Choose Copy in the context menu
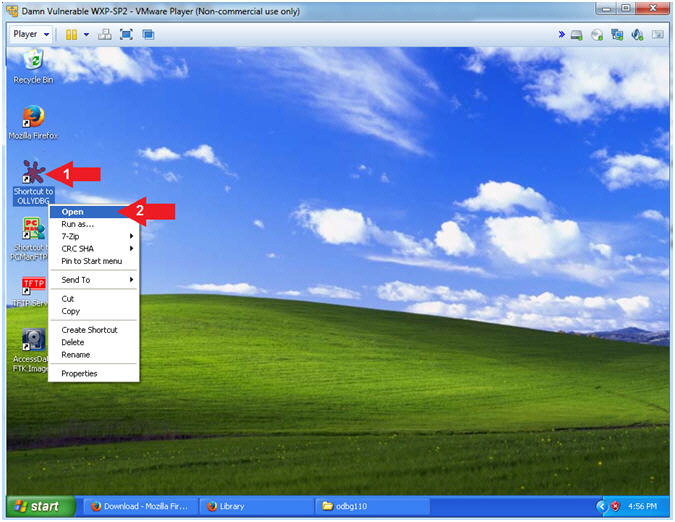 point(94,311)
